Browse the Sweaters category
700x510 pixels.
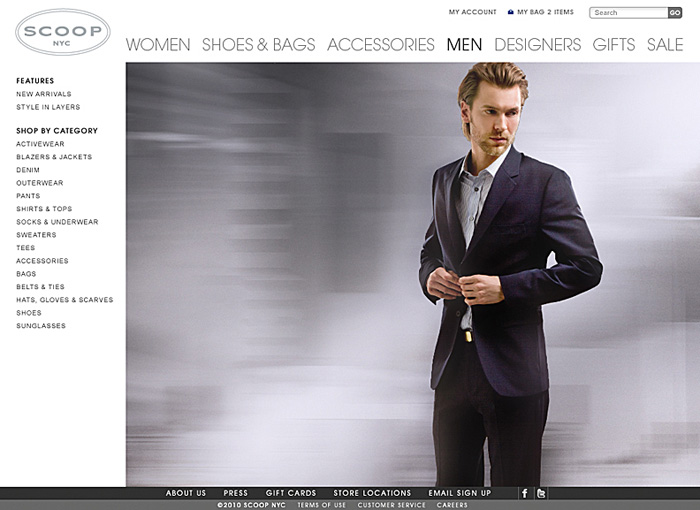[x=36, y=234]
